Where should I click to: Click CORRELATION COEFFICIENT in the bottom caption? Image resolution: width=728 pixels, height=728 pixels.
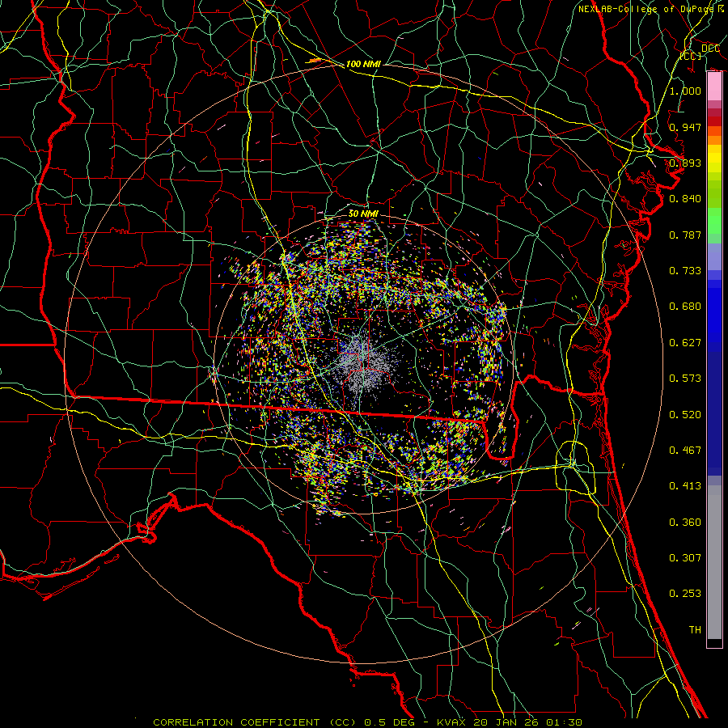pos(236,722)
